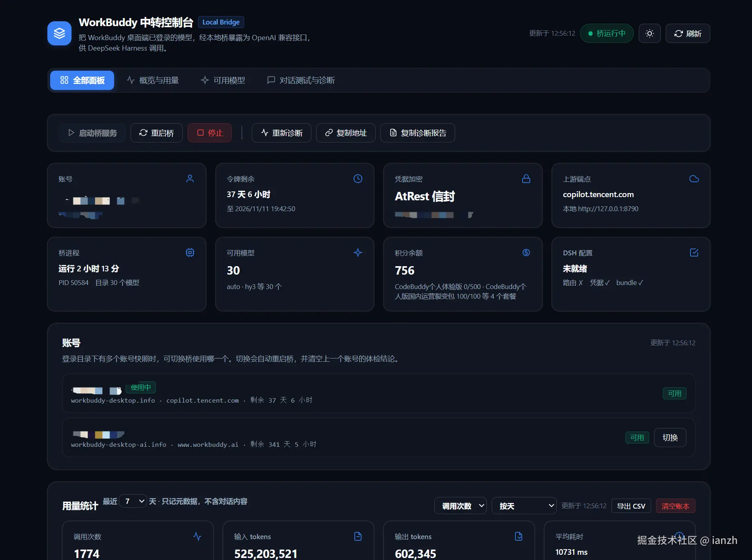Select the workbuddy-desktop.info account row

[x=379, y=393]
